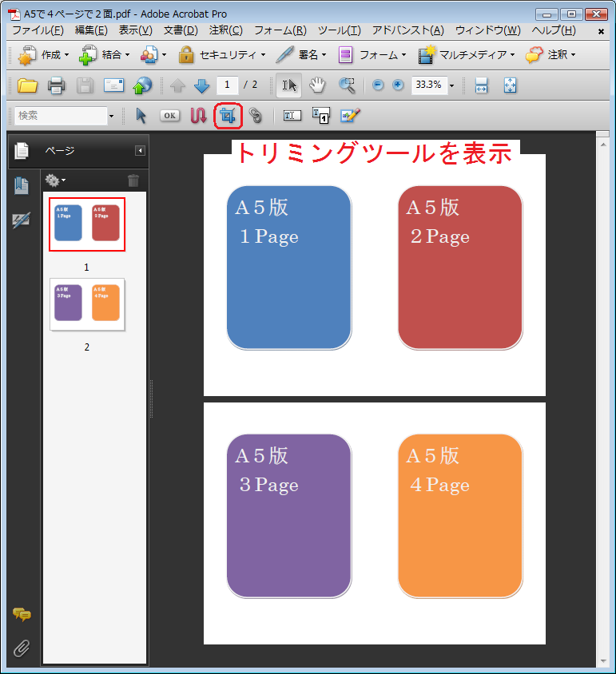Viewport: 616px width, 674px height.
Task: Click the printer icon
Action: 56,85
